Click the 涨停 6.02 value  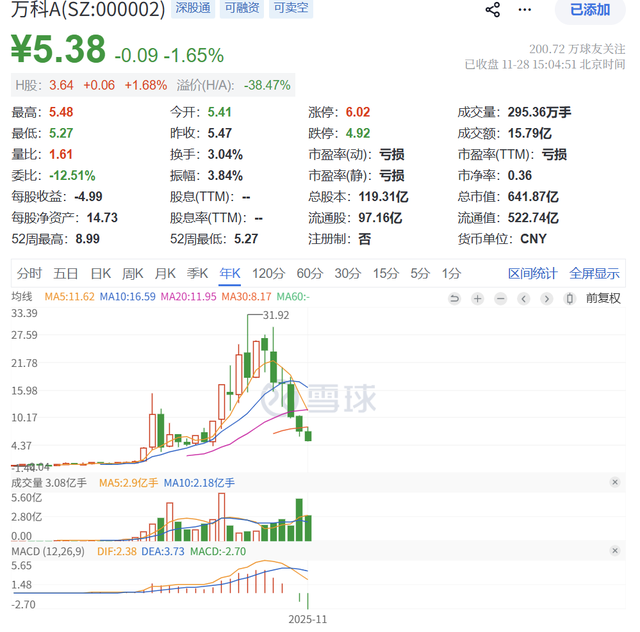tap(358, 112)
